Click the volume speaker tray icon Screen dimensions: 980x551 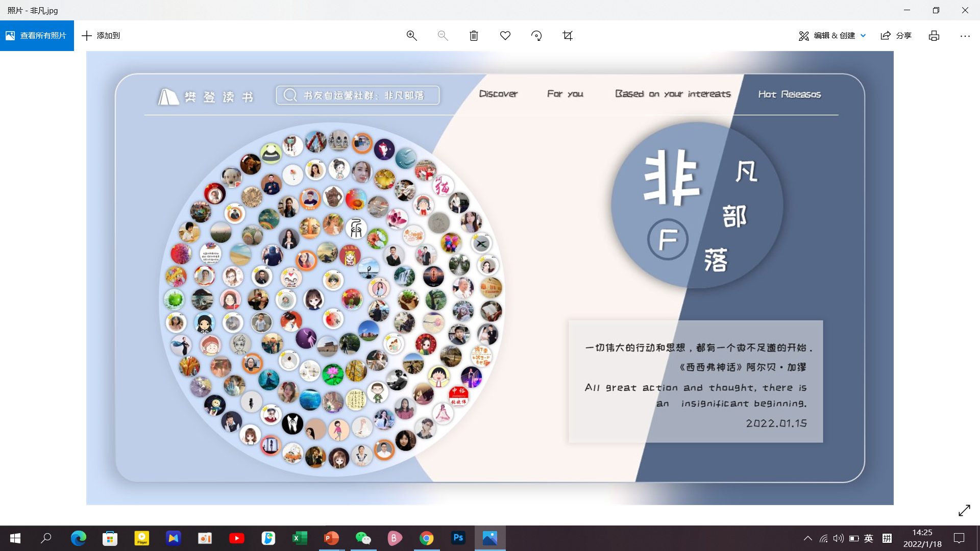tap(838, 538)
